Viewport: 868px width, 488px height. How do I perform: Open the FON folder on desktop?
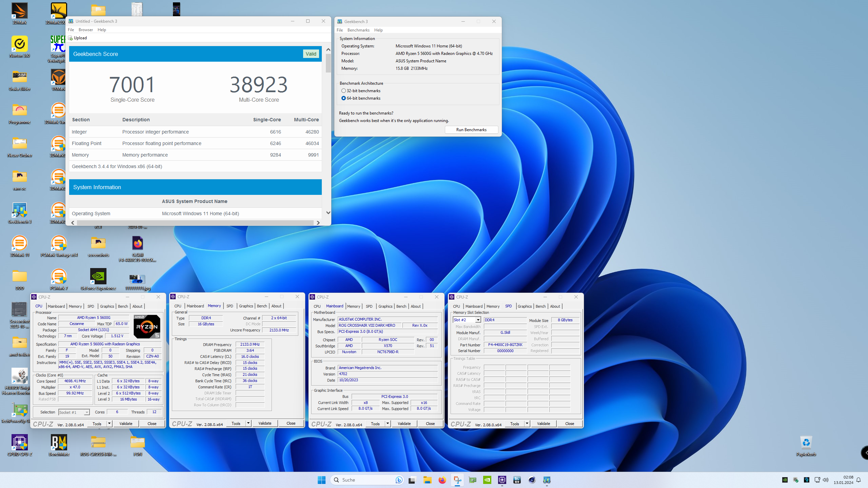pyautogui.click(x=137, y=445)
